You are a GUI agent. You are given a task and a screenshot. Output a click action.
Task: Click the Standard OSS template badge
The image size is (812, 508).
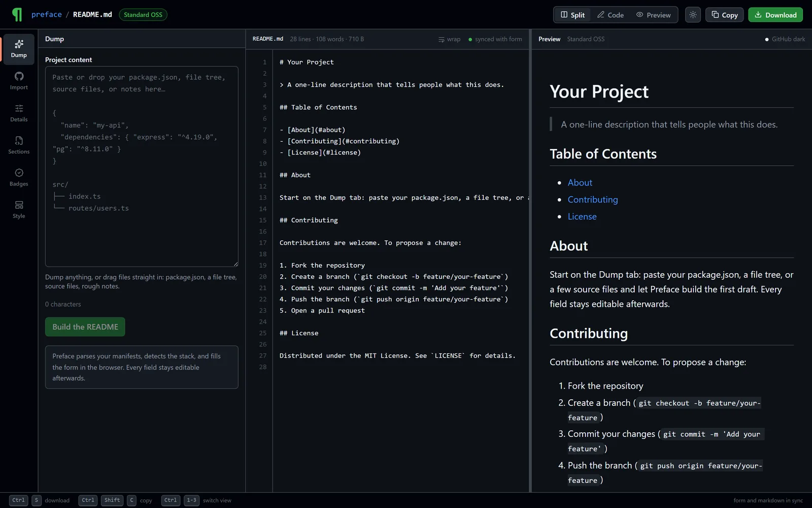pos(143,15)
